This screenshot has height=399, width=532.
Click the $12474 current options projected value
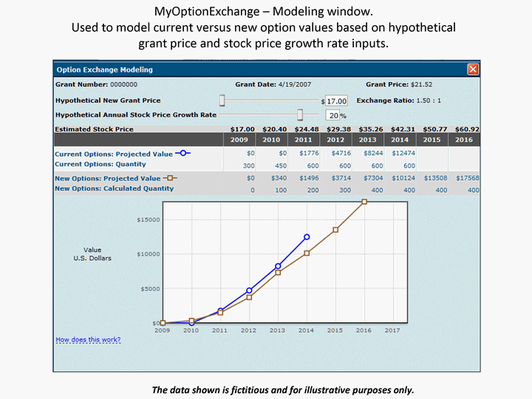tap(403, 154)
